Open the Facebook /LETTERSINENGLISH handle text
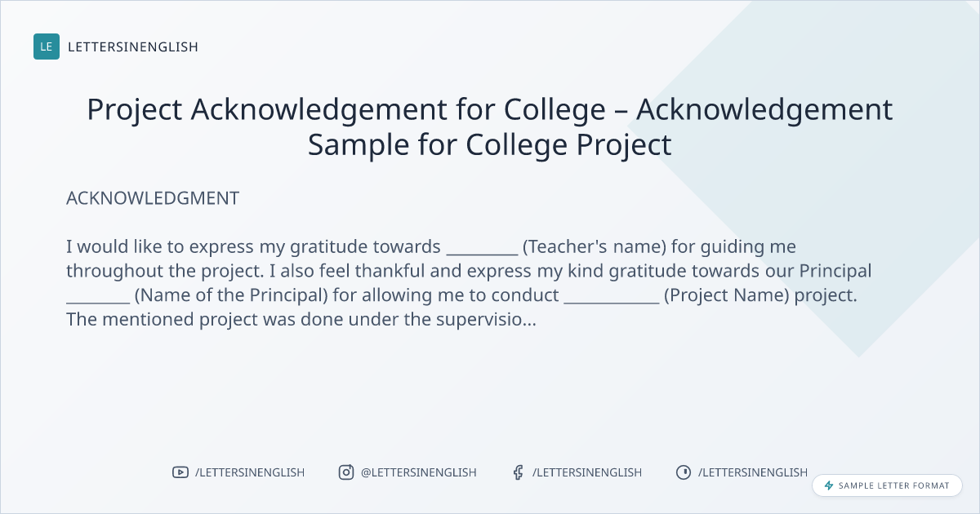 coord(587,472)
